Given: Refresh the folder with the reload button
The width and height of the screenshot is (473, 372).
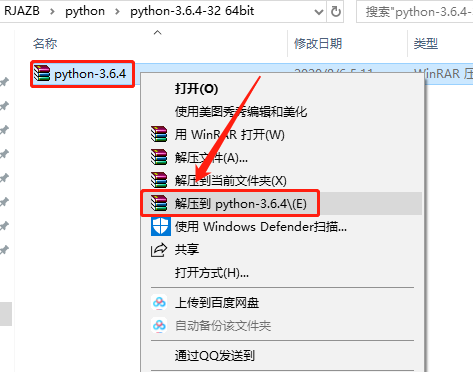Looking at the screenshot, I should pyautogui.click(x=336, y=12).
